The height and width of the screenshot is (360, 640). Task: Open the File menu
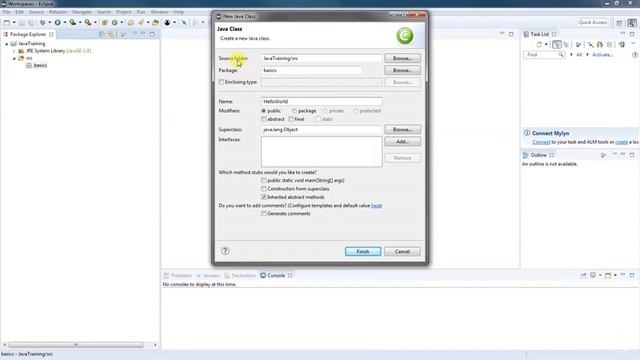6,12
